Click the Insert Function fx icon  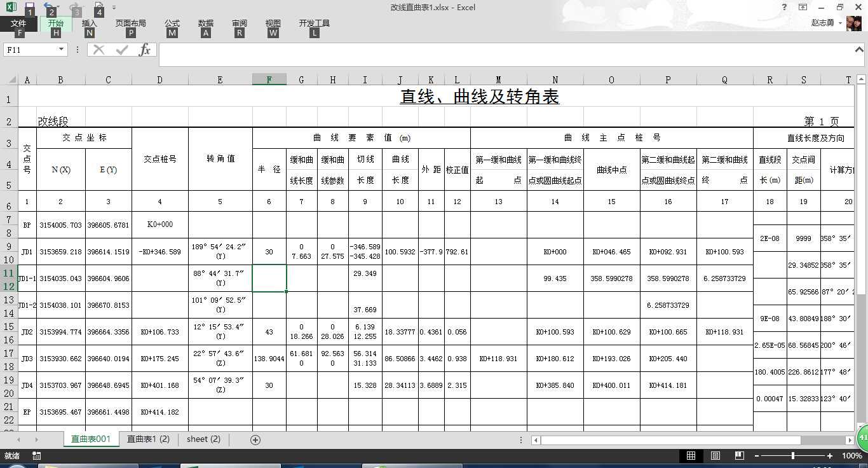(x=145, y=50)
